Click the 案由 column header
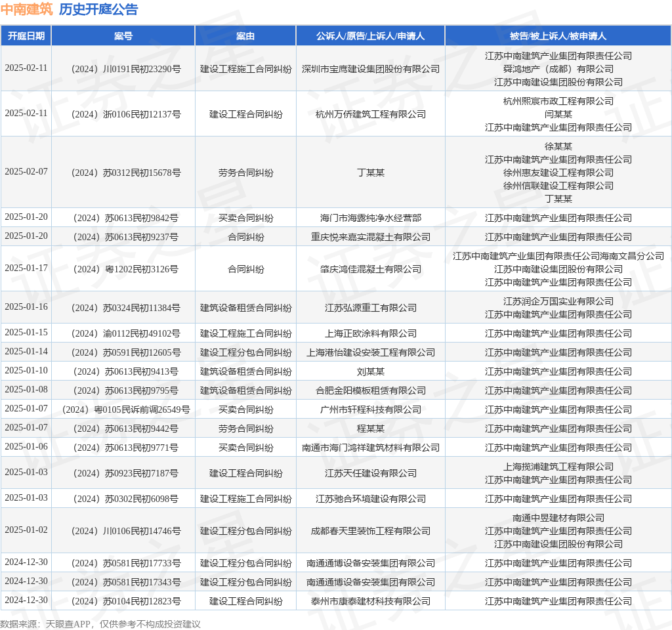672x630 pixels. pyautogui.click(x=245, y=36)
